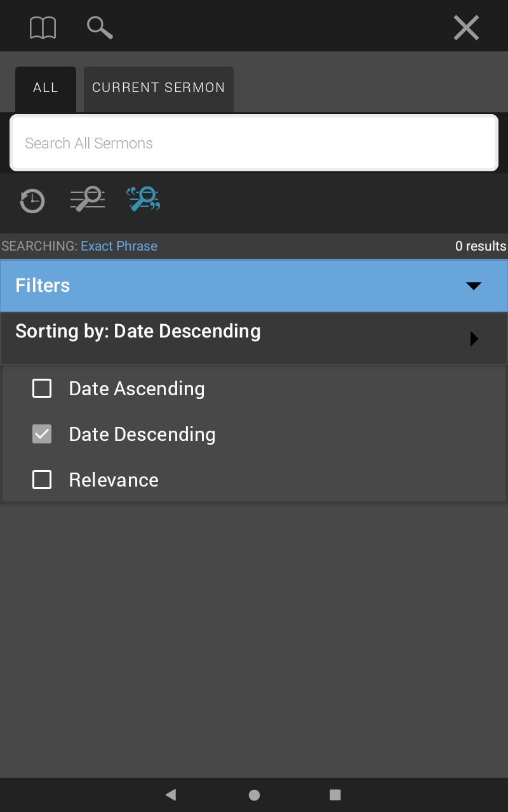The height and width of the screenshot is (812, 508).
Task: Click the Sorting row right arrow
Action: (x=474, y=339)
